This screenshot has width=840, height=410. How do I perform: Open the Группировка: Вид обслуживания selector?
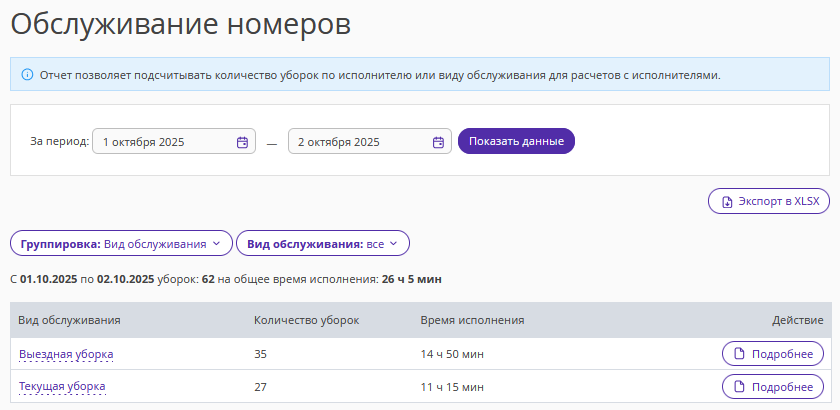pos(120,243)
